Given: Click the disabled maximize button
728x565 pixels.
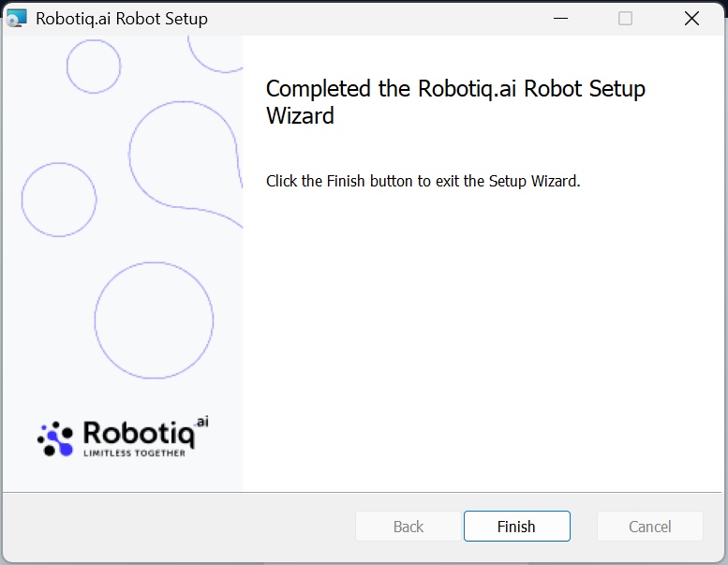Looking at the screenshot, I should pos(626,19).
